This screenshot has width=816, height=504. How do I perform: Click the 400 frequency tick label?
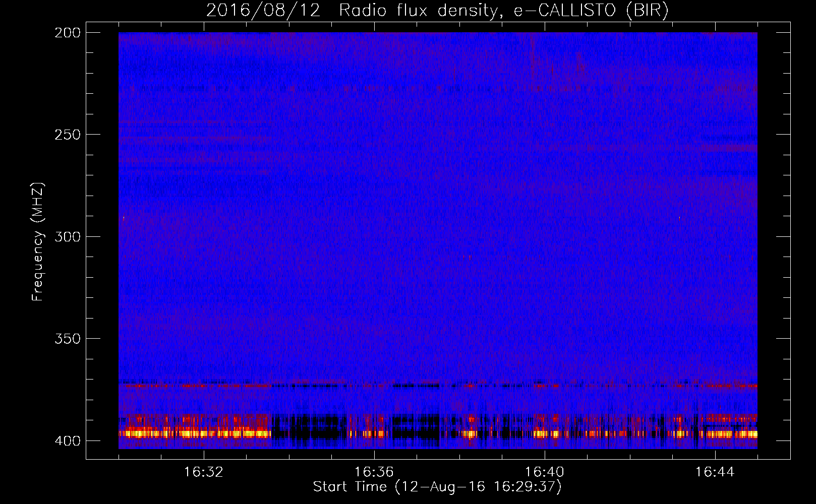pyautogui.click(x=68, y=440)
